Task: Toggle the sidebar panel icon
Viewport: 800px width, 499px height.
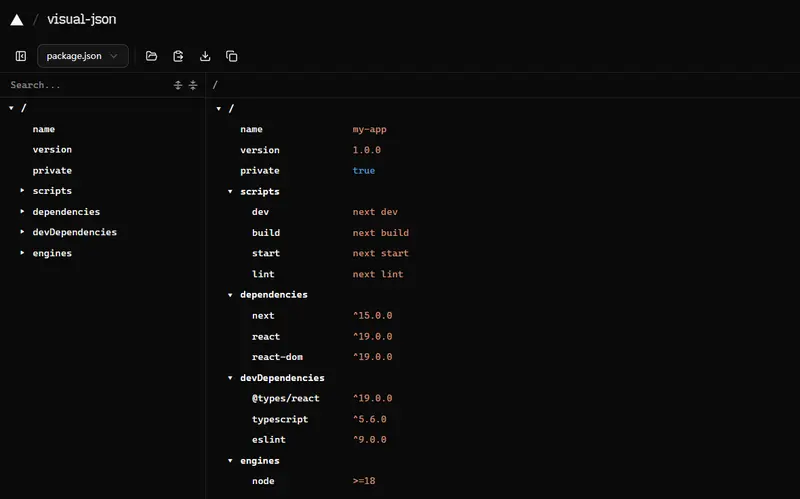Action: click(x=20, y=56)
